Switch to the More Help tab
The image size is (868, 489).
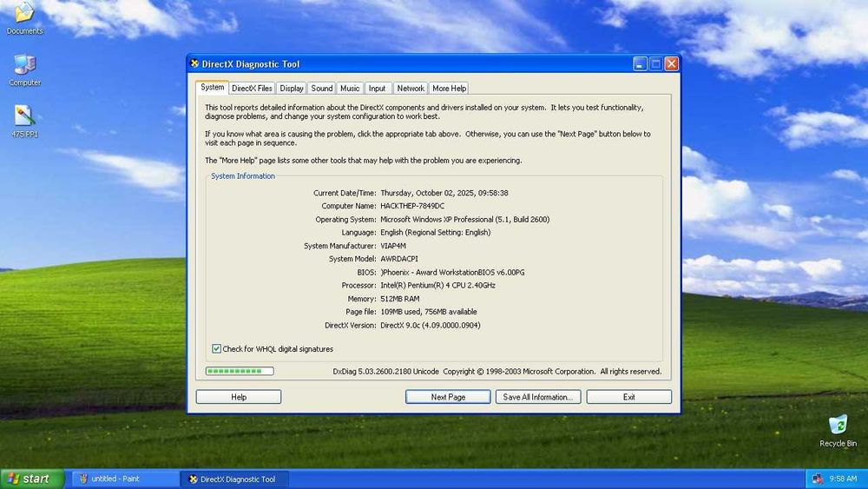click(449, 88)
